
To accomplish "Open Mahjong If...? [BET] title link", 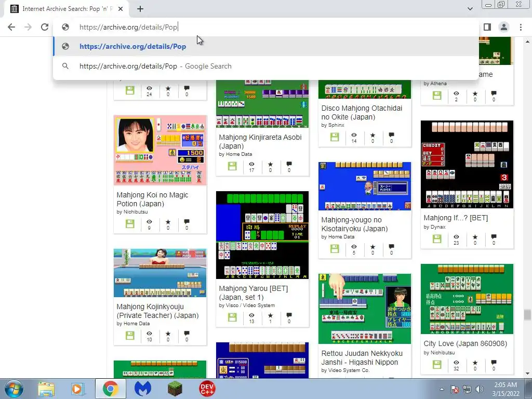I will coord(456,218).
